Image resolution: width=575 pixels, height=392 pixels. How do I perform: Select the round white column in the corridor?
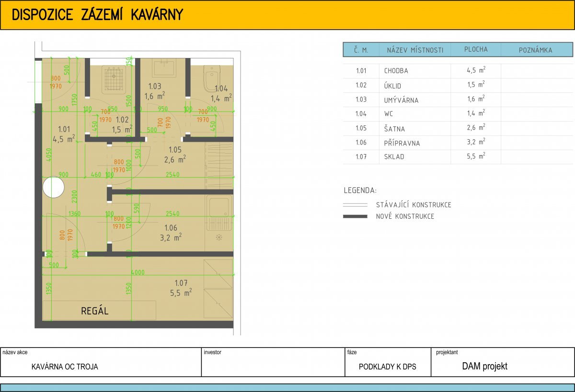pyautogui.click(x=53, y=188)
